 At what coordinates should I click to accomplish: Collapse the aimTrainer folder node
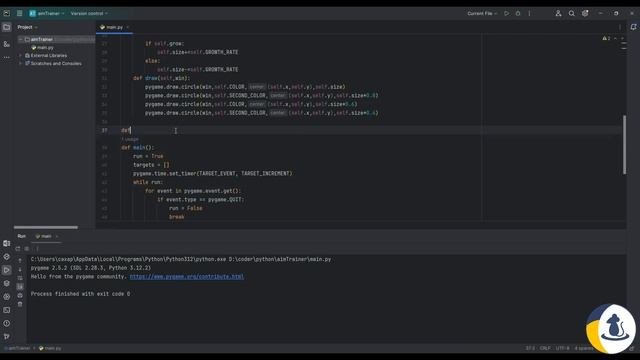20,40
